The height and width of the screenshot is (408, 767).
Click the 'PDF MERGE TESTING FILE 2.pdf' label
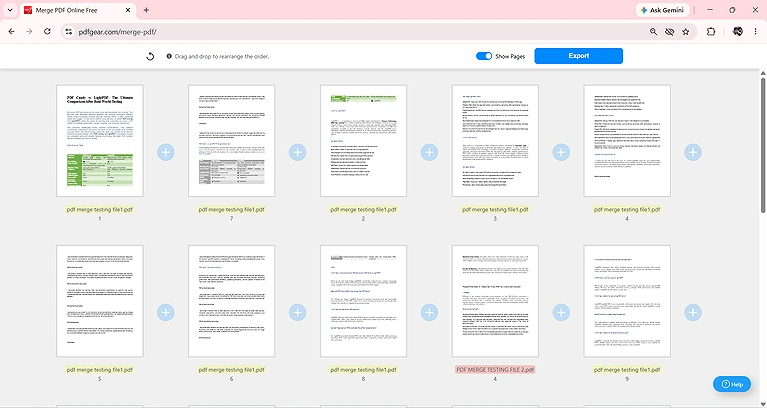(495, 370)
